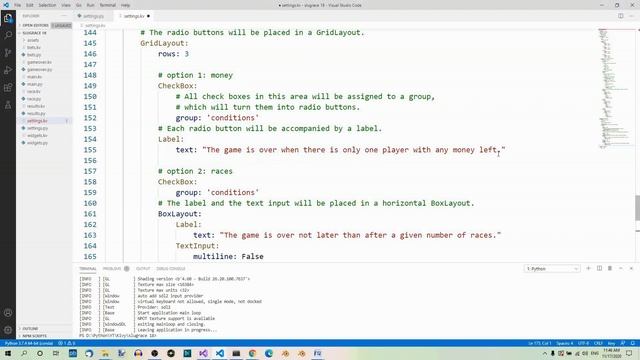The height and width of the screenshot is (360, 640).
Task: Open the Explorer view in the activity bar
Action: coord(8,18)
